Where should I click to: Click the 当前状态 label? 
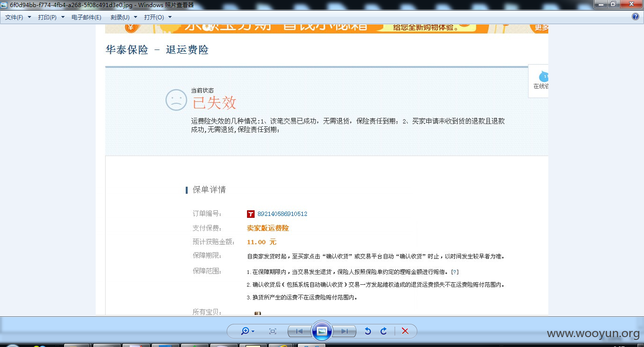click(x=202, y=90)
